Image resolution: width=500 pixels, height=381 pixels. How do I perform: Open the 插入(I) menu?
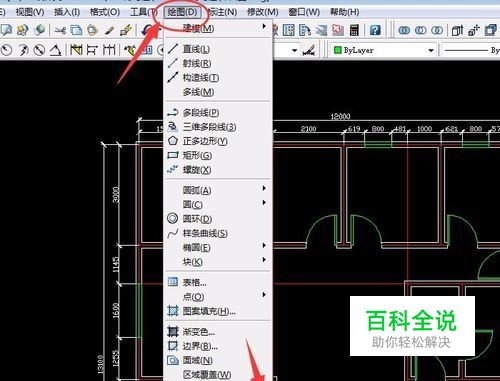point(67,12)
